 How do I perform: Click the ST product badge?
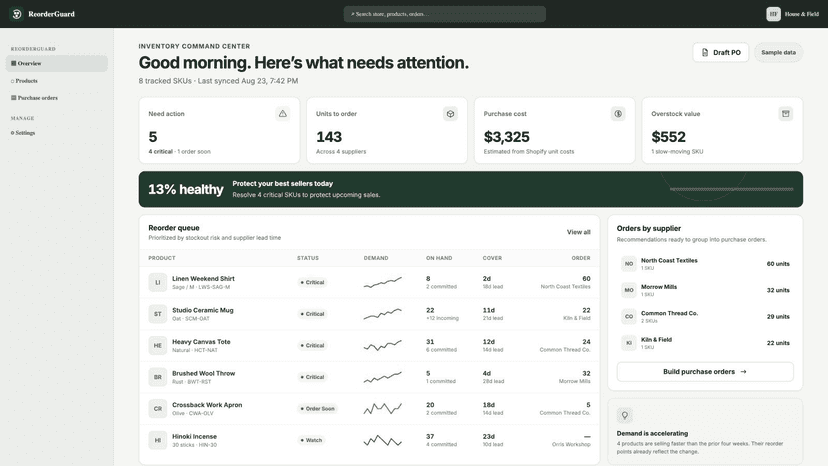point(157,314)
